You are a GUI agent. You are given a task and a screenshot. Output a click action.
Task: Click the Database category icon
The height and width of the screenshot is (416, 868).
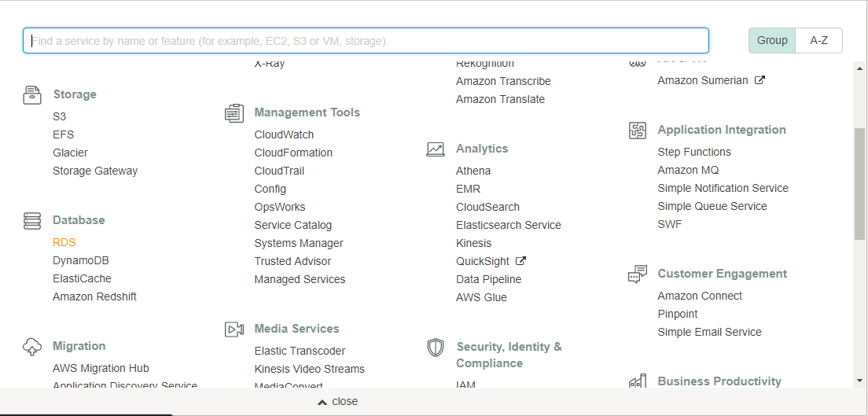[x=32, y=221]
